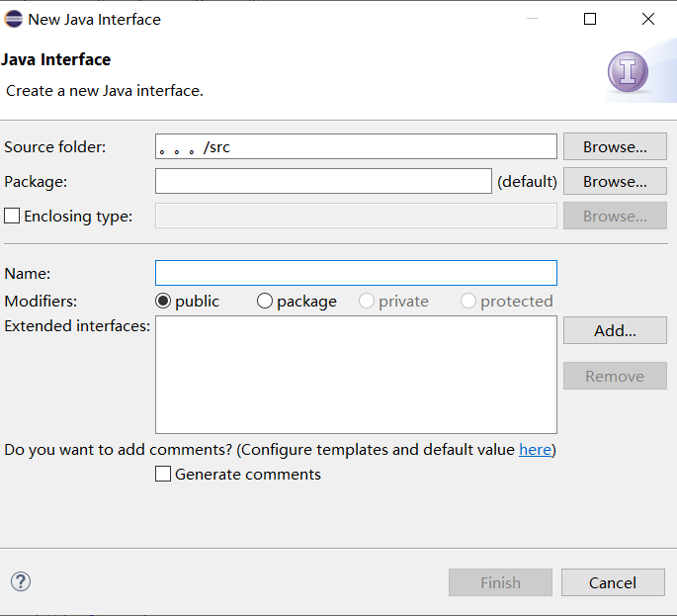677x616 pixels.
Task: Click the Add... button for extended interfaces
Action: (x=615, y=331)
